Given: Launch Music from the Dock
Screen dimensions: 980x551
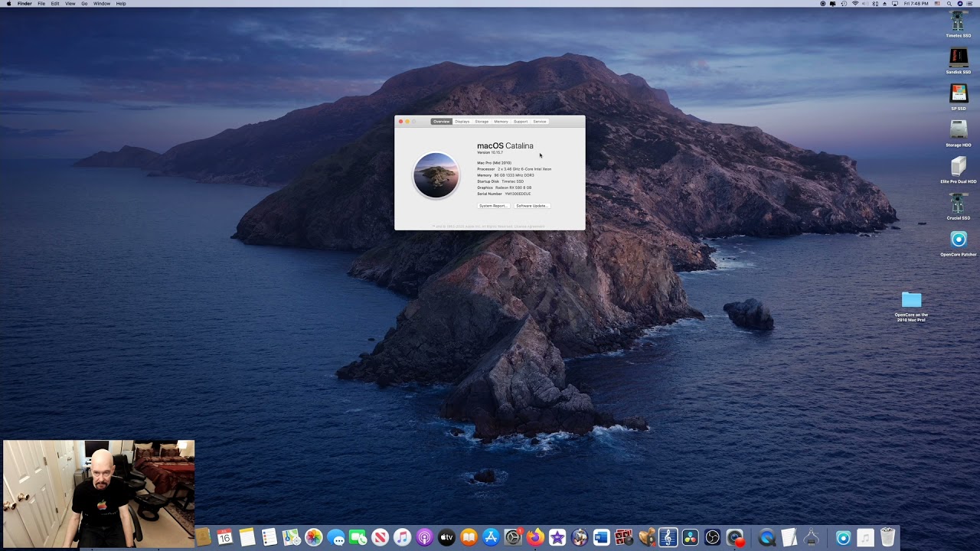Looking at the screenshot, I should click(x=402, y=537).
